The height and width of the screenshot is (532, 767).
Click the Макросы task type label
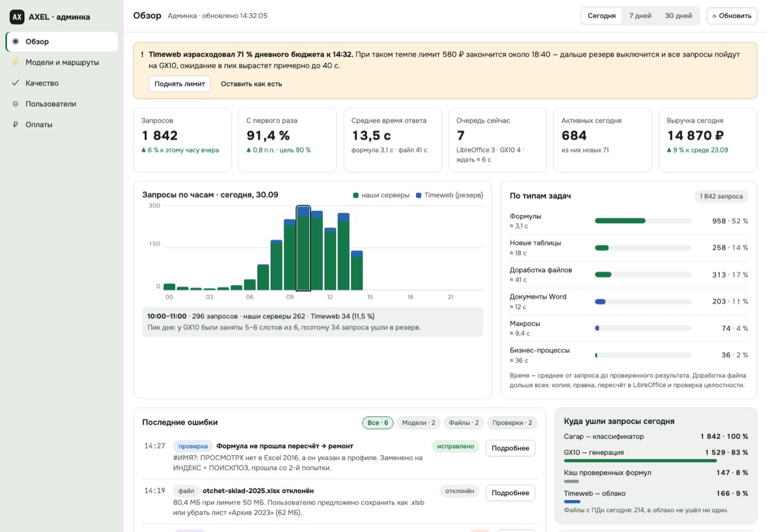click(525, 324)
